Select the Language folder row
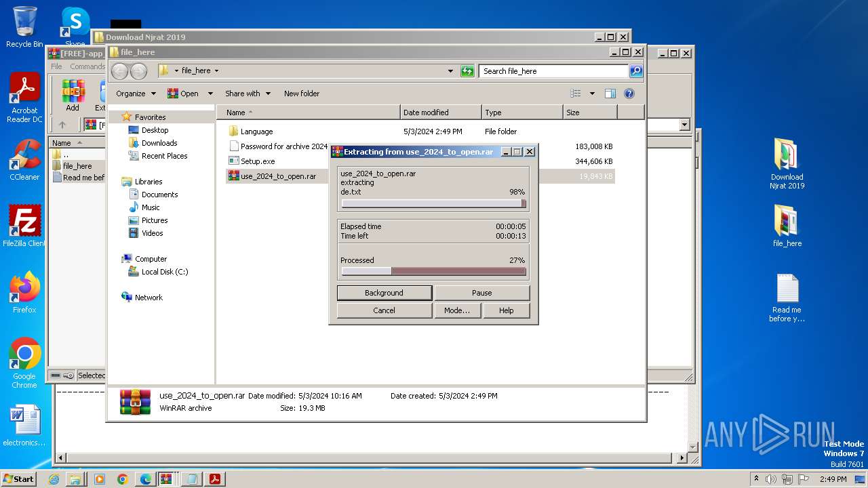The image size is (868, 488). (420, 131)
